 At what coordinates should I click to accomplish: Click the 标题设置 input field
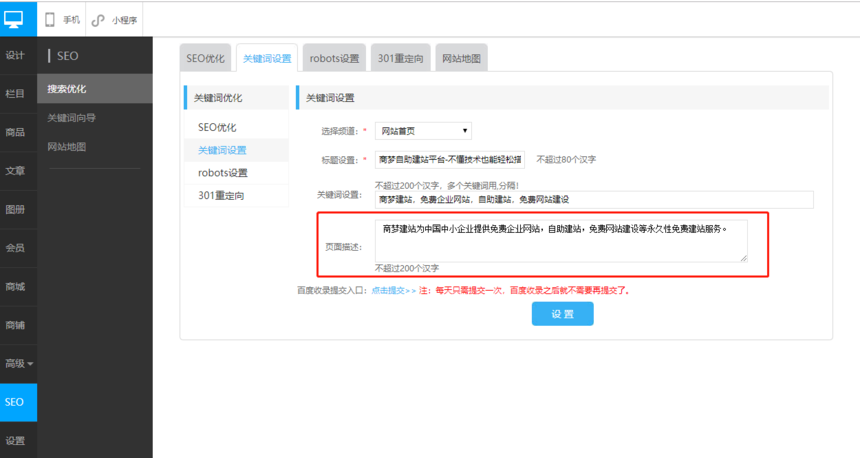click(450, 160)
